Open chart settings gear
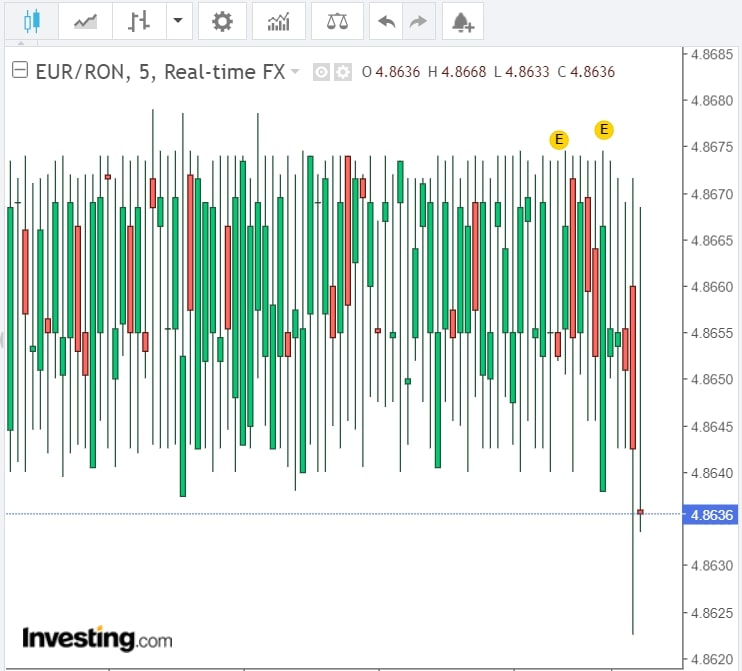The width and height of the screenshot is (742, 671). [223, 20]
